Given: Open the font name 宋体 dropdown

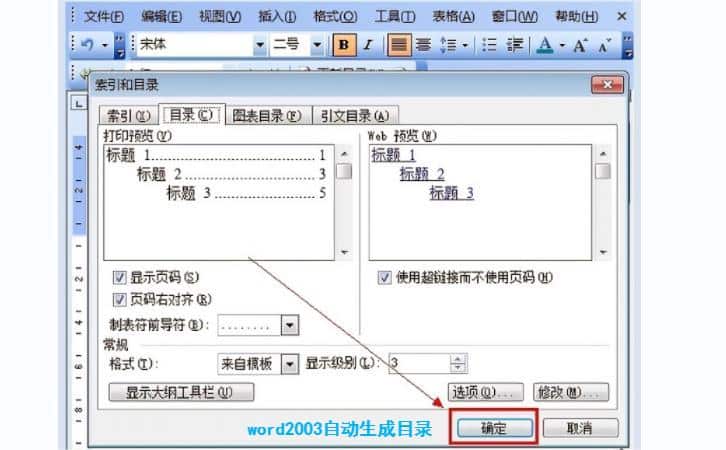Looking at the screenshot, I should (260, 45).
